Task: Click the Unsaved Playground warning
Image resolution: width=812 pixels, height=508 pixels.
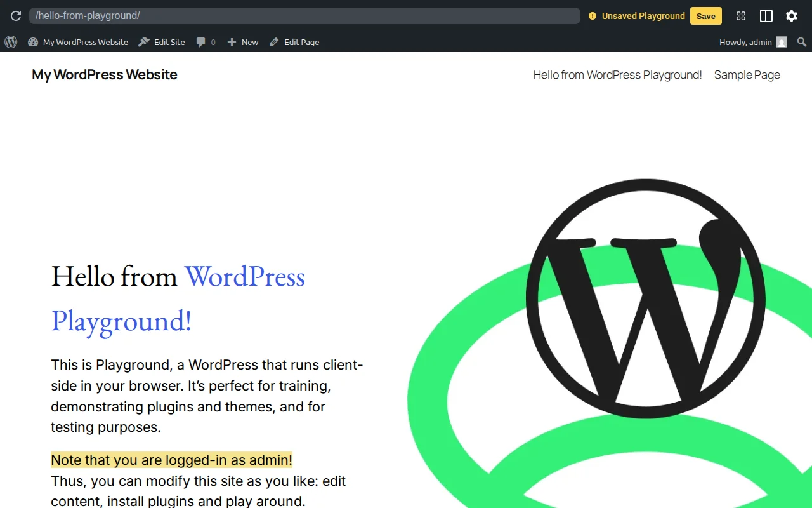Action: point(636,16)
